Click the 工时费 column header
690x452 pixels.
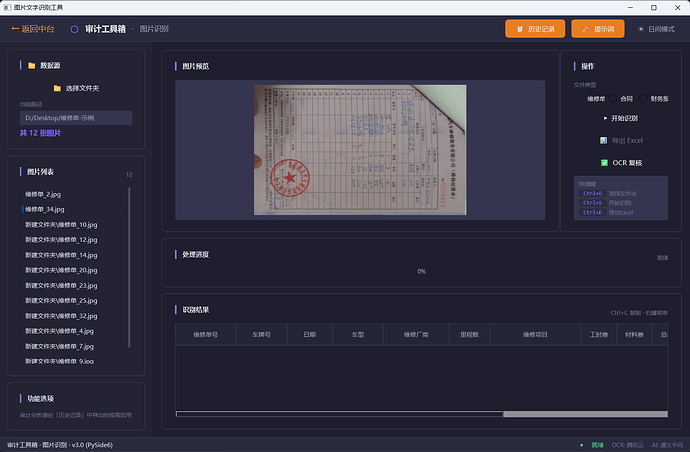[x=599, y=334]
